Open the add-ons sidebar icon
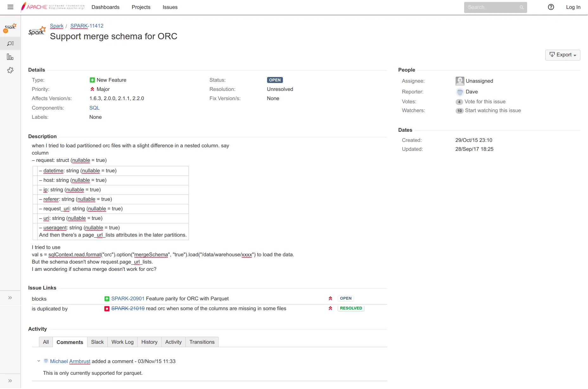Image resolution: width=588 pixels, height=389 pixels. coord(10,70)
